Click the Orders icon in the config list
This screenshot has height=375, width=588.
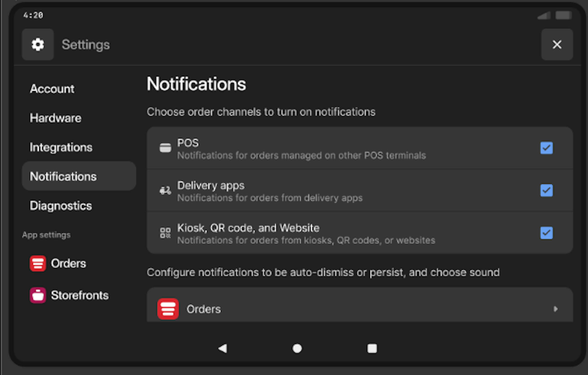[x=168, y=309]
